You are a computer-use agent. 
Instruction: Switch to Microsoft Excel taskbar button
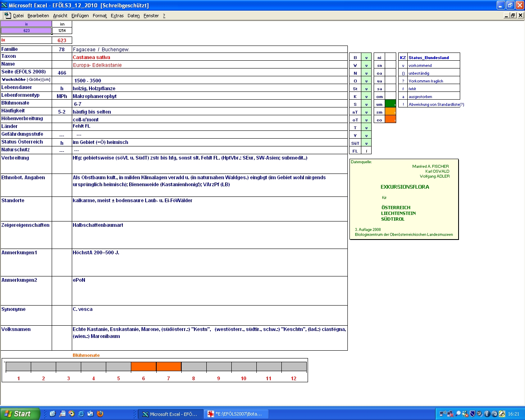(x=170, y=414)
